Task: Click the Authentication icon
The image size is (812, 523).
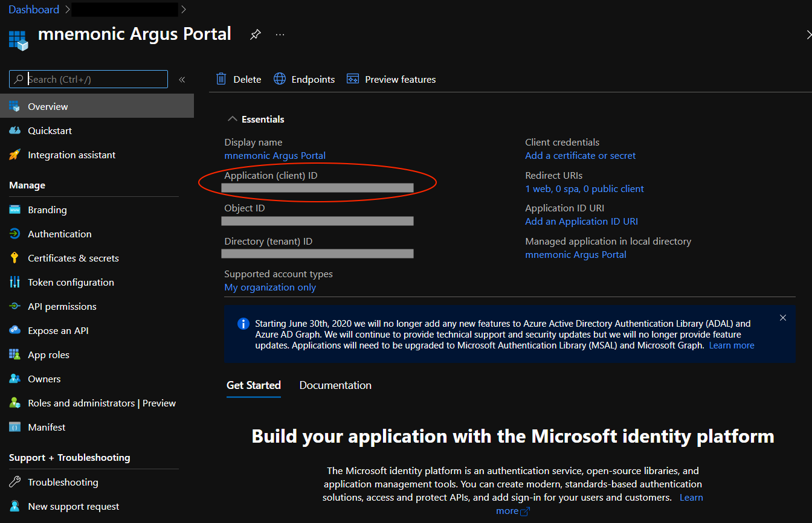Action: [14, 234]
